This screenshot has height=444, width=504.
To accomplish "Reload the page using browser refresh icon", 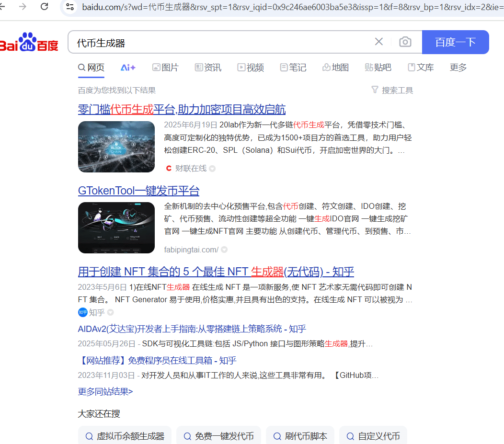I will pyautogui.click(x=45, y=6).
